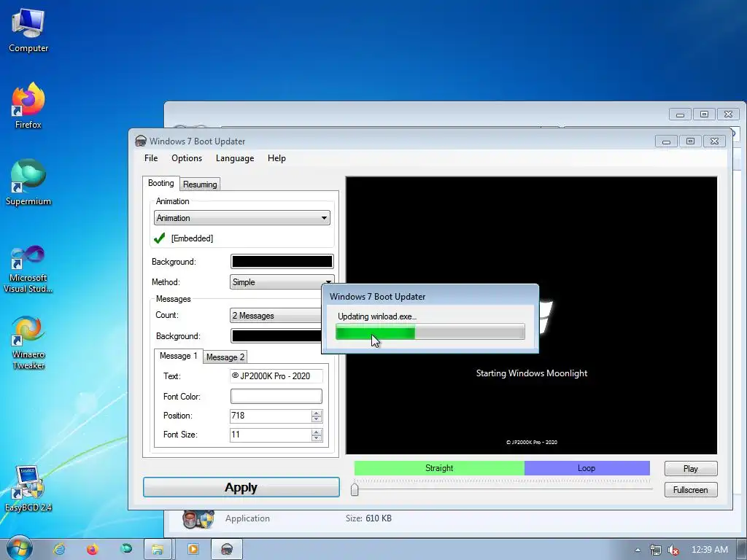Click the network tray icon
The width and height of the screenshot is (747, 560).
(656, 550)
